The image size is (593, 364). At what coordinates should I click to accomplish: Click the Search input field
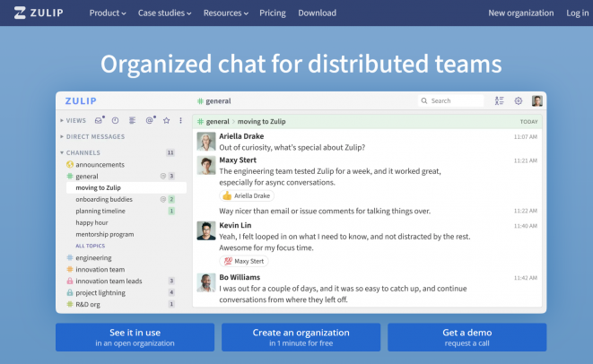[451, 101]
